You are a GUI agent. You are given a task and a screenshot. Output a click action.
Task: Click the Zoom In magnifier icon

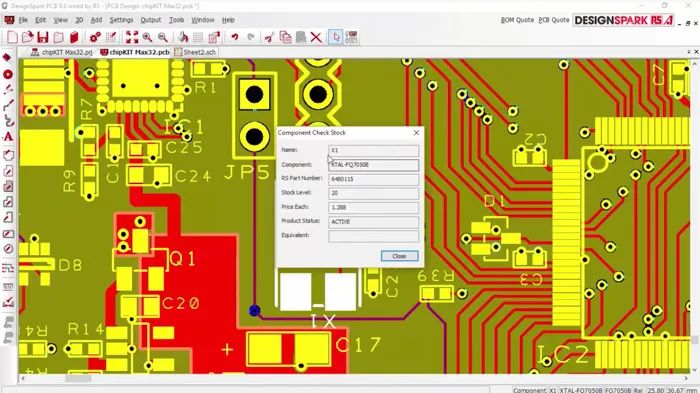[147, 37]
